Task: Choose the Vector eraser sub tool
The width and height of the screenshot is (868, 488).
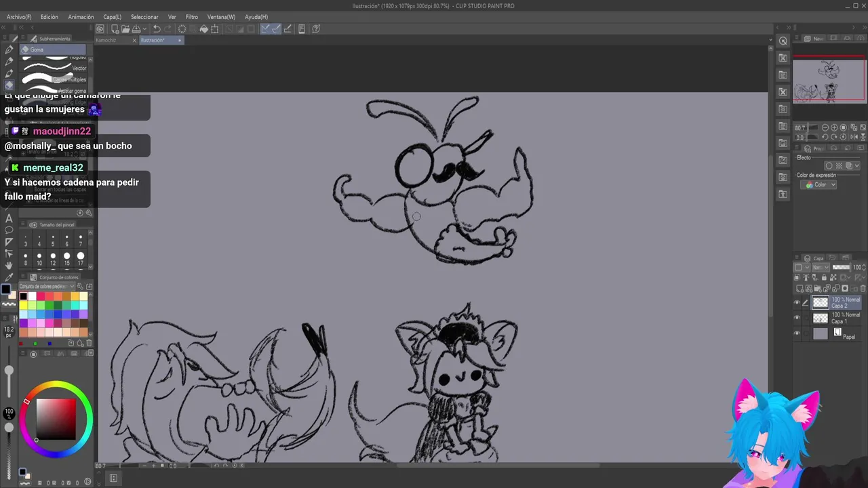Action: 54,68
